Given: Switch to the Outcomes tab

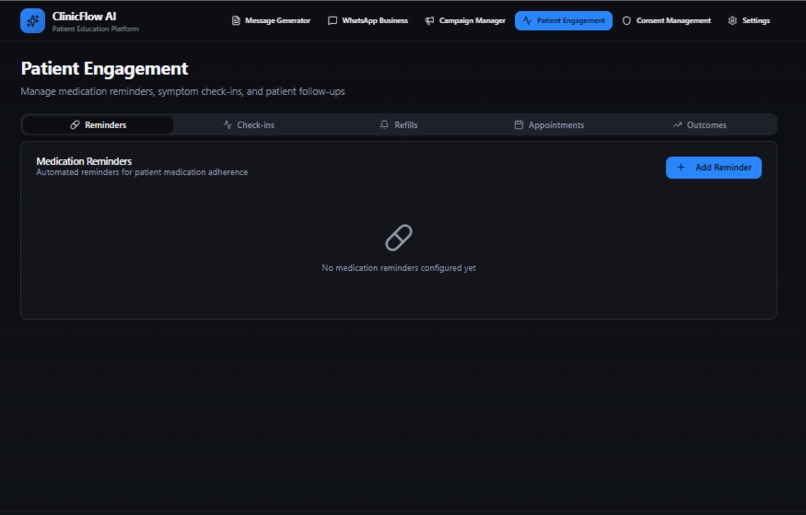Looking at the screenshot, I should click(x=700, y=125).
